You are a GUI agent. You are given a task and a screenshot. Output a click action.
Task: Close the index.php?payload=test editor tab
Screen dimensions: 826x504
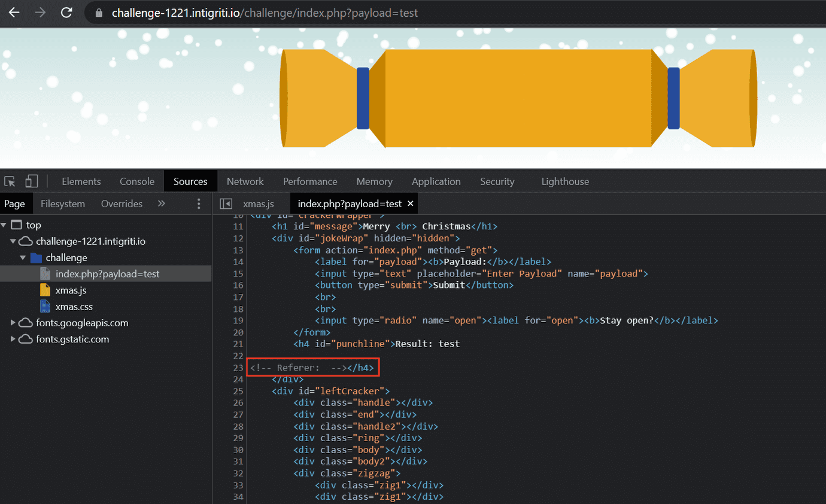tap(411, 204)
